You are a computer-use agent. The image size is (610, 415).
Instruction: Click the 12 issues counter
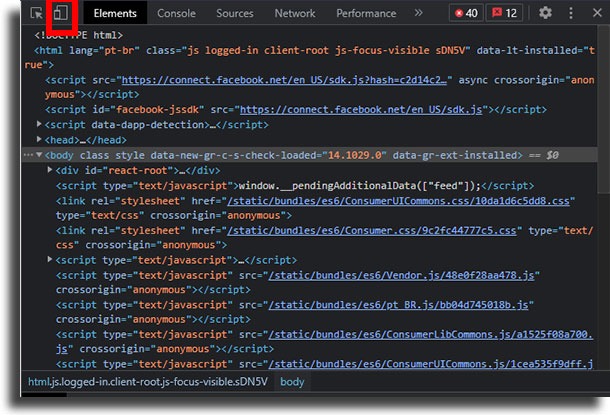click(x=504, y=13)
